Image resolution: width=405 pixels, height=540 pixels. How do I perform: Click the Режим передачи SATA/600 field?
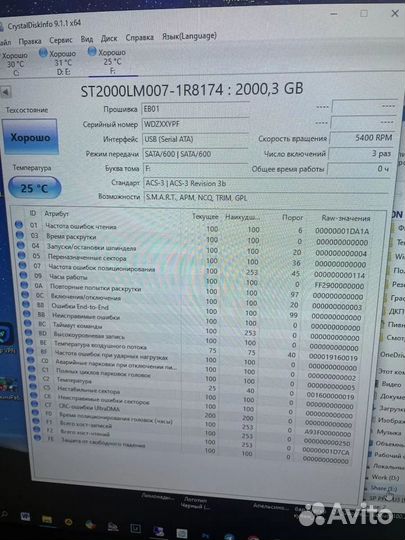click(x=195, y=154)
